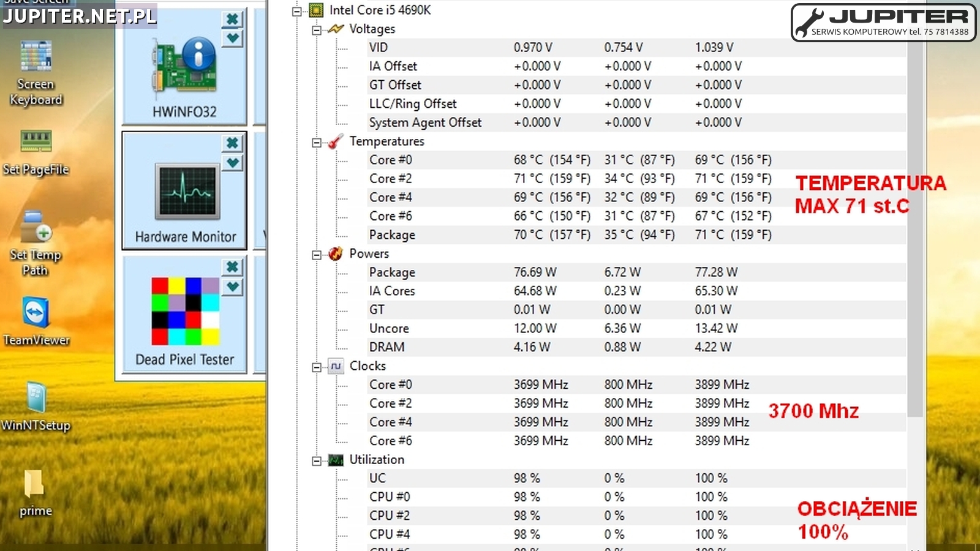Click the heart button on the HWiNFO32 tile
The width and height of the screenshot is (980, 551).
[232, 39]
